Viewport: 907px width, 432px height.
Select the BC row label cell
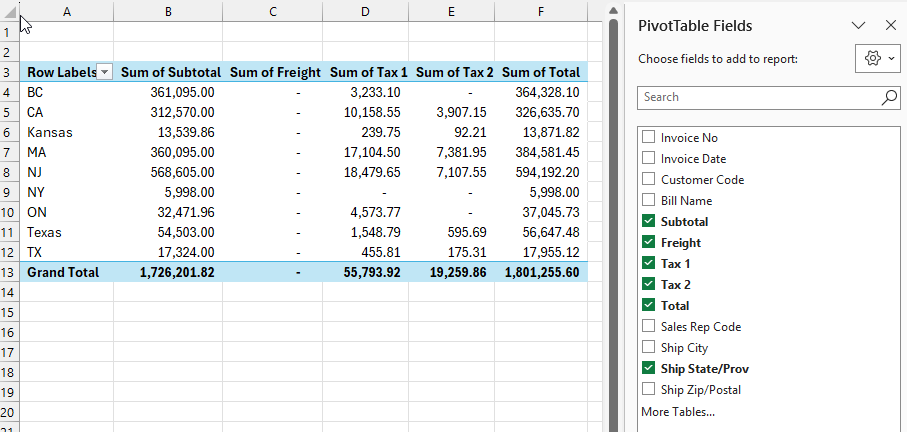[67, 92]
